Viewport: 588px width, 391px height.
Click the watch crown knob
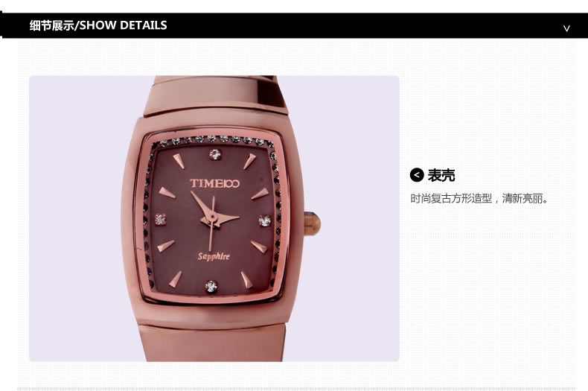click(x=312, y=223)
